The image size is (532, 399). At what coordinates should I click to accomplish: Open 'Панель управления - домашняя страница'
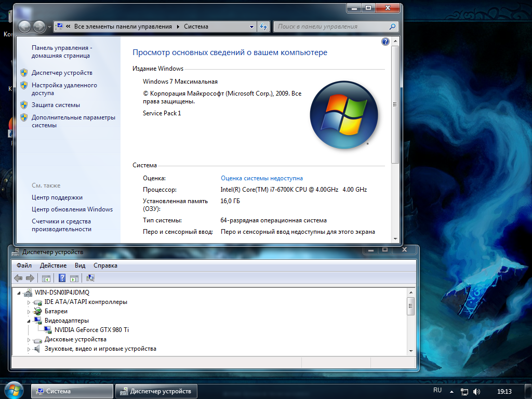tap(62, 51)
